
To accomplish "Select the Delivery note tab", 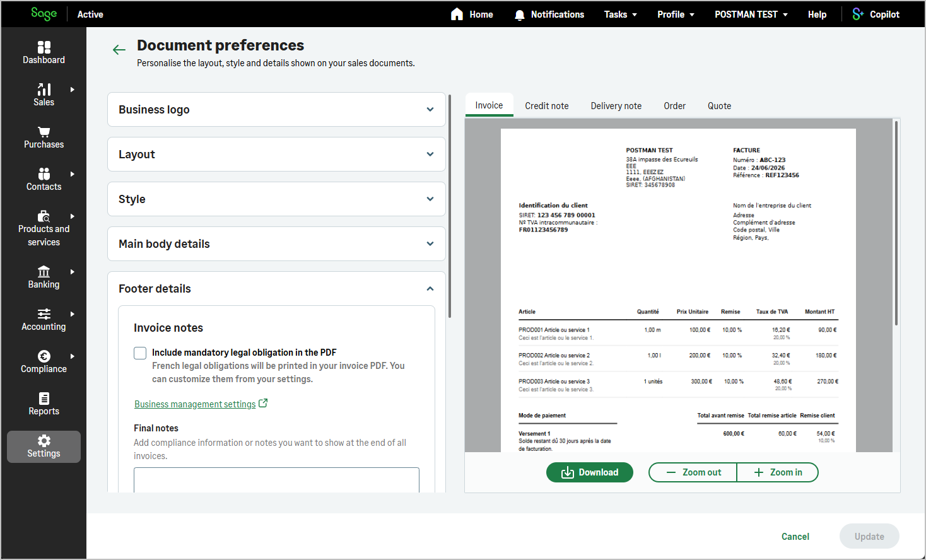I will (616, 106).
